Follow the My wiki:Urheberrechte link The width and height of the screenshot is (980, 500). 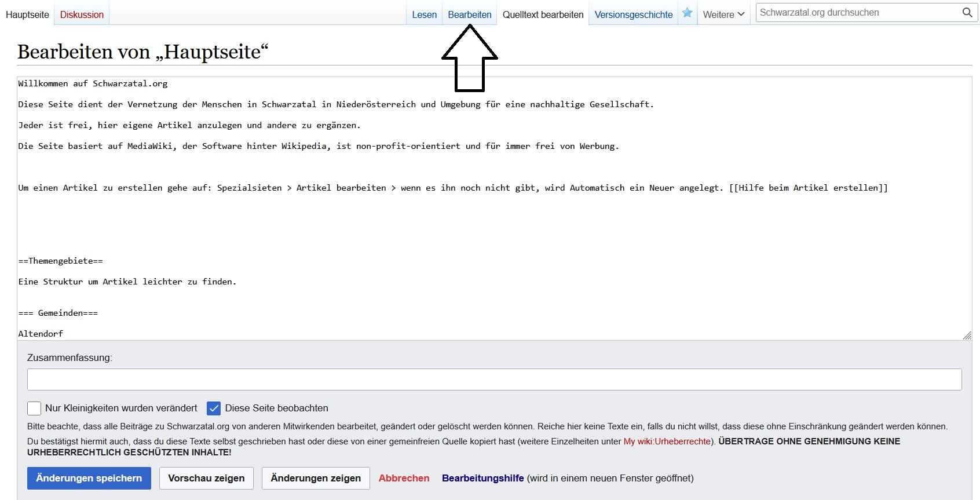click(667, 441)
